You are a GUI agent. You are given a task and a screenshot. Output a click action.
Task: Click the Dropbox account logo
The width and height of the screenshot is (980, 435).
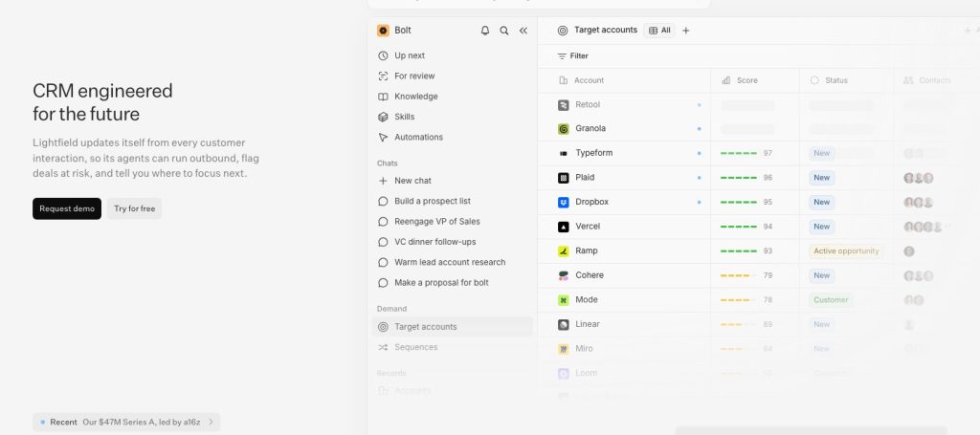563,203
